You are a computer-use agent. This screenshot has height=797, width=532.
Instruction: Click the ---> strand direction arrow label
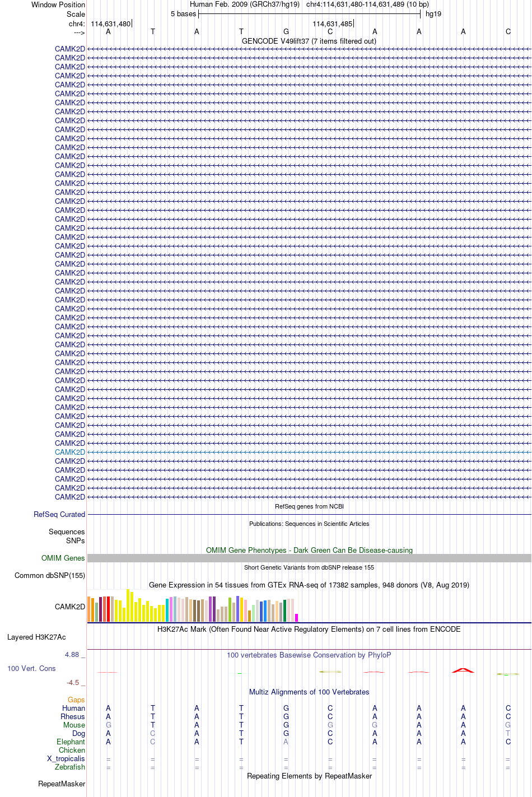coord(79,32)
